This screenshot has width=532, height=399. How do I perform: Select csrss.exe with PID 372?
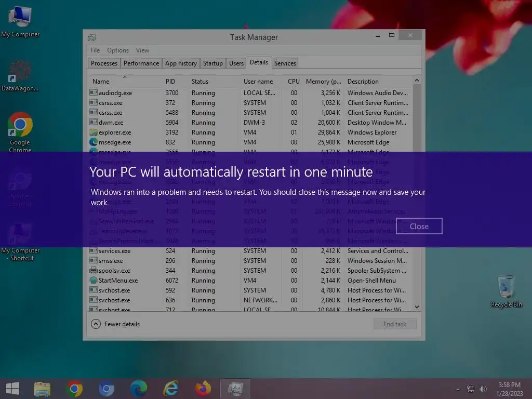coord(250,102)
